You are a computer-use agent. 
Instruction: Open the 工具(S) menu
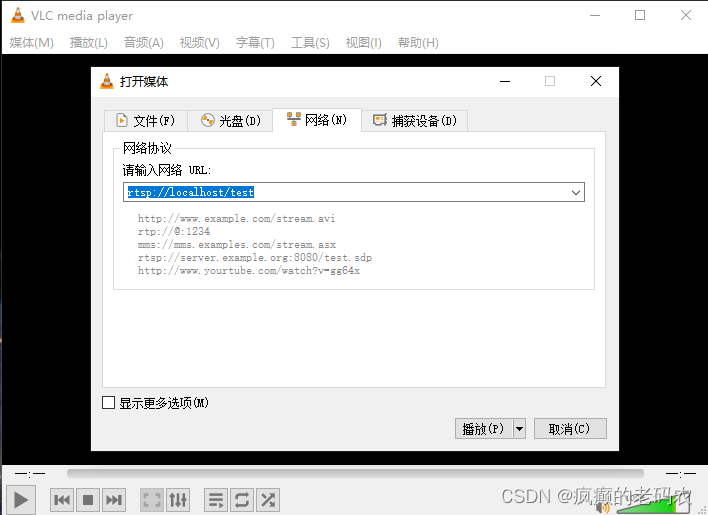coord(310,43)
